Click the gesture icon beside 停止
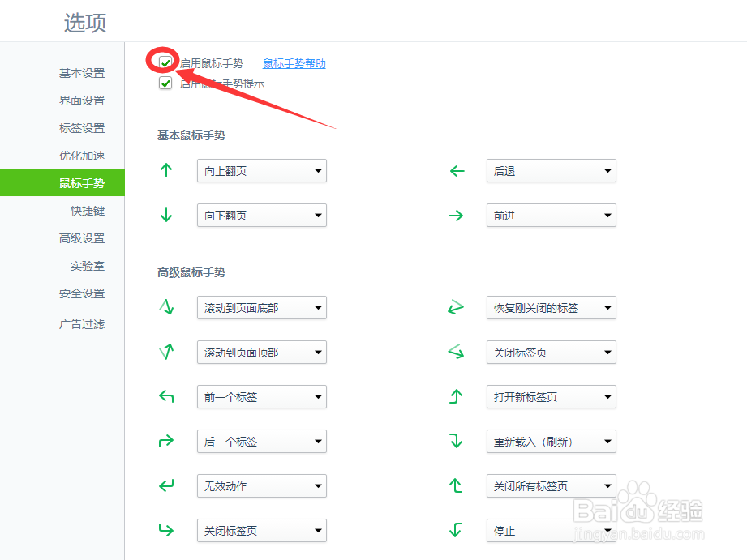Screen dimensions: 747x560 click(456, 530)
